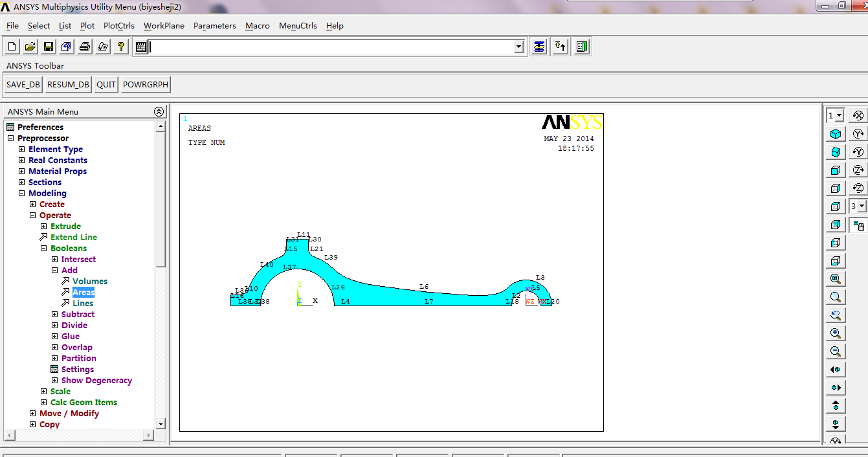Open the WorkPlane menu
The height and width of the screenshot is (457, 868).
(x=164, y=26)
